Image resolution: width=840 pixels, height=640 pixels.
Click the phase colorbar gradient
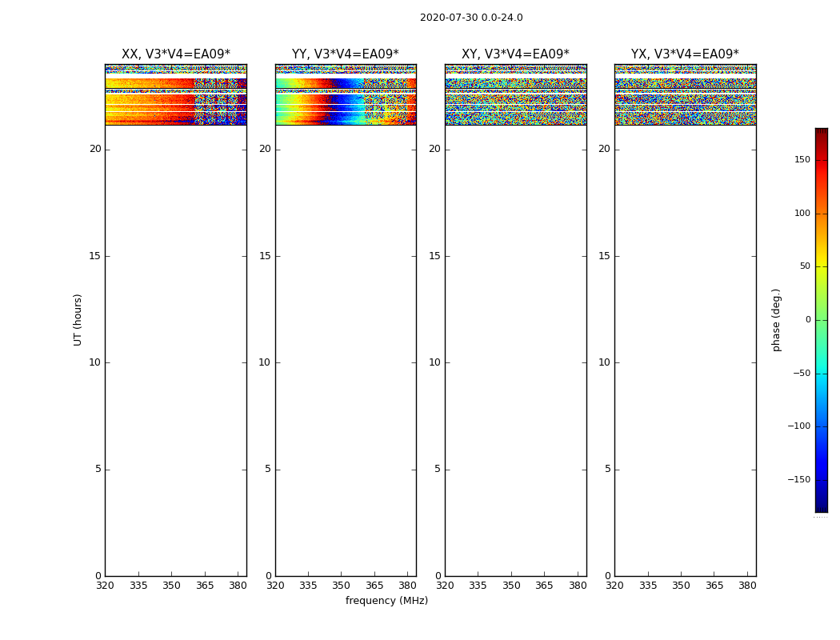pos(822,320)
